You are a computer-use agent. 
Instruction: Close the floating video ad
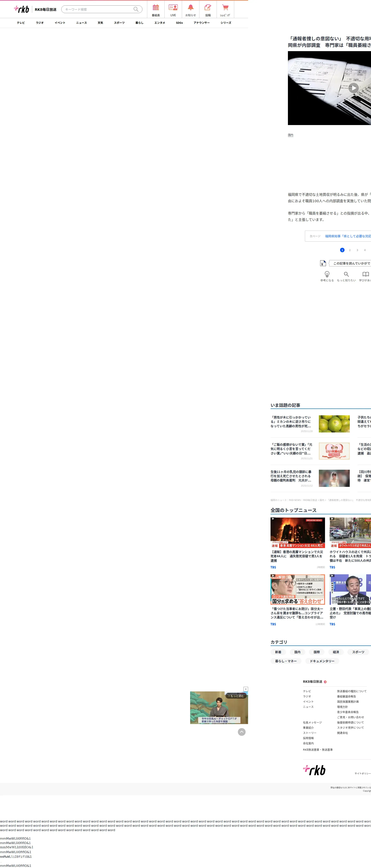coord(246,689)
